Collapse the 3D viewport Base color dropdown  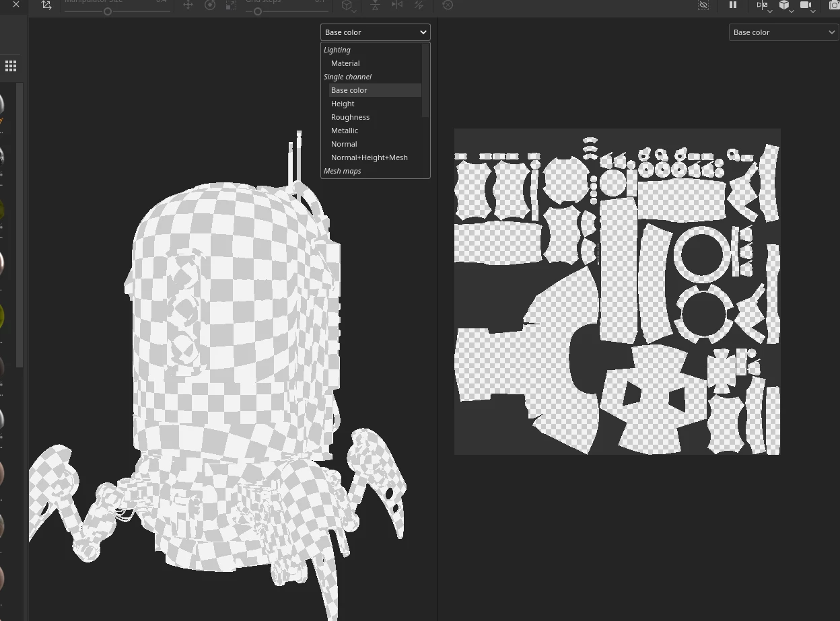tap(376, 32)
